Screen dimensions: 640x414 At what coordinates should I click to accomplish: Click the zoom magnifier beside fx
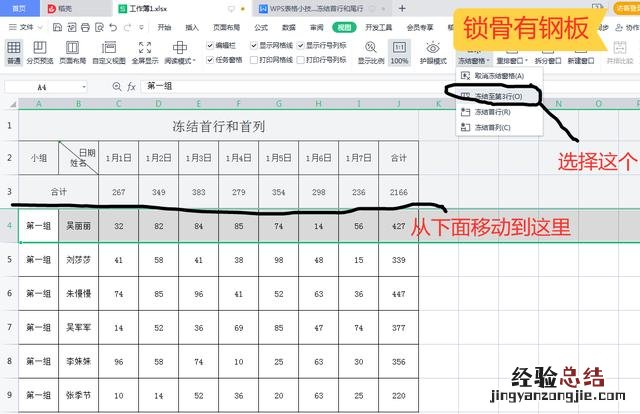tap(117, 87)
